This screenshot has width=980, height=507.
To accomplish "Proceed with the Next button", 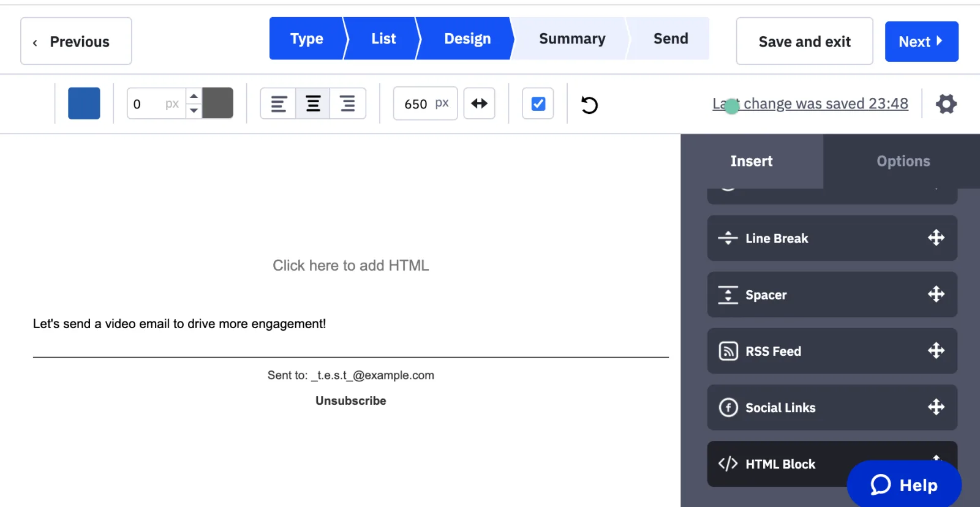I will [x=921, y=42].
